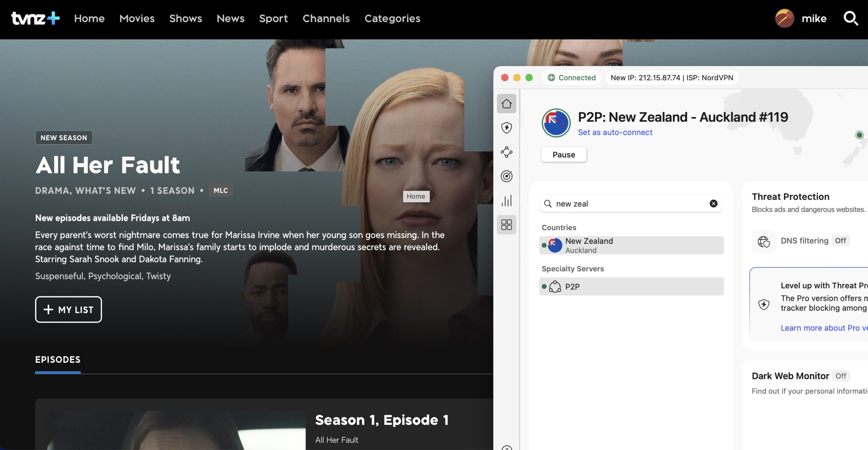The height and width of the screenshot is (450, 868).
Task: Open the mike profile menu
Action: (801, 18)
